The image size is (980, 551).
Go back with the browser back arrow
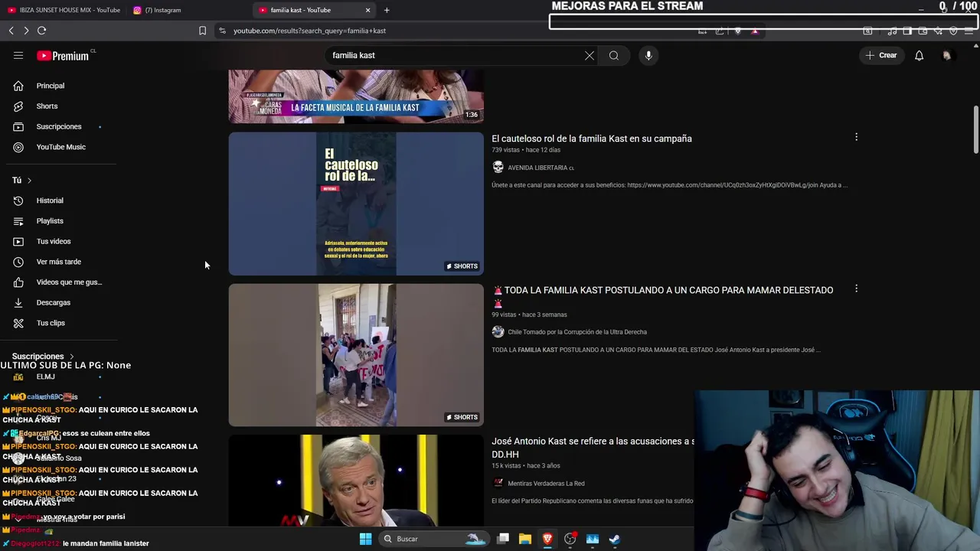(11, 31)
